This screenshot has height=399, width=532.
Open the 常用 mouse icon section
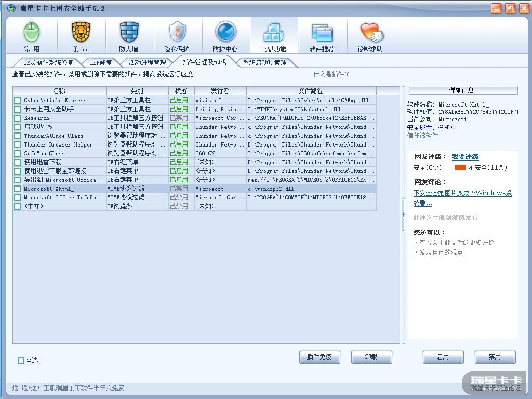[32, 36]
